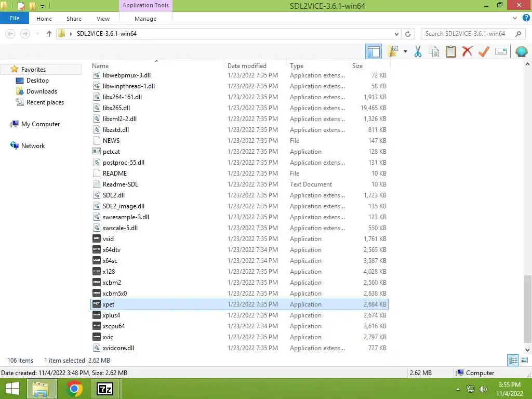Select the NEWS file

pos(240,140)
